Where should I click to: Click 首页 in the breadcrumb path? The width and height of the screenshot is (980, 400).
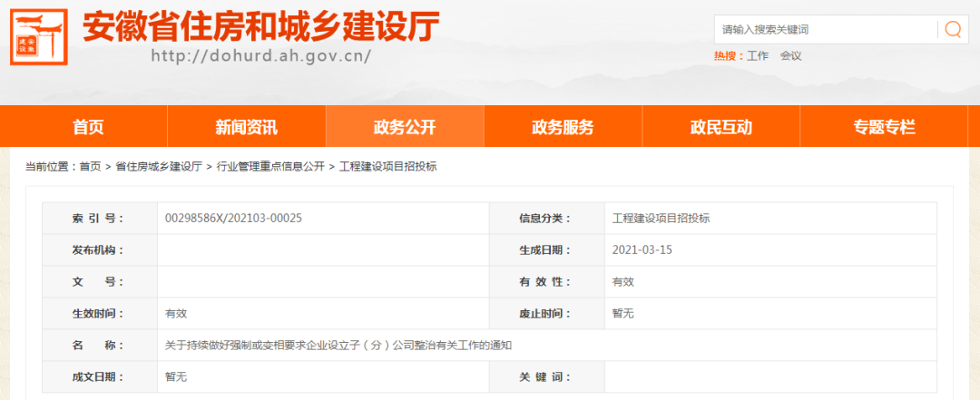tap(90, 167)
